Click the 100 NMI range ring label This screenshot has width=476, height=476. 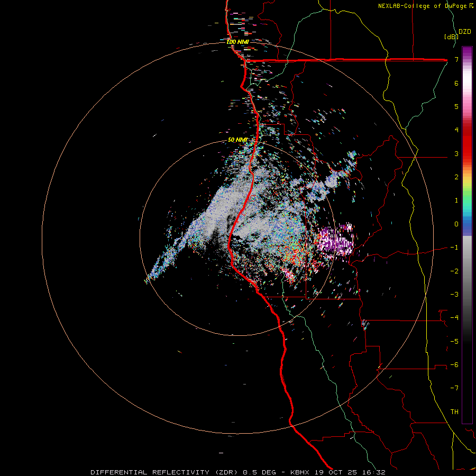(x=237, y=42)
